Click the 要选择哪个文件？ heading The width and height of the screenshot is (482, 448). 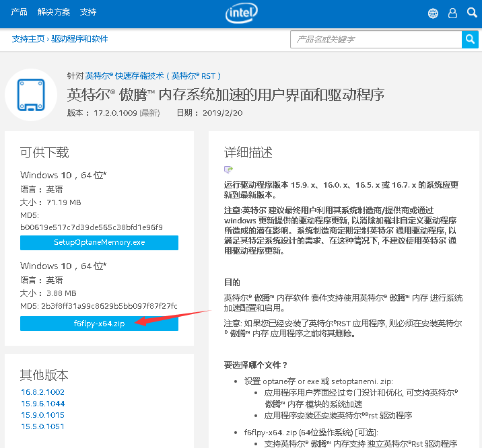tap(256, 365)
